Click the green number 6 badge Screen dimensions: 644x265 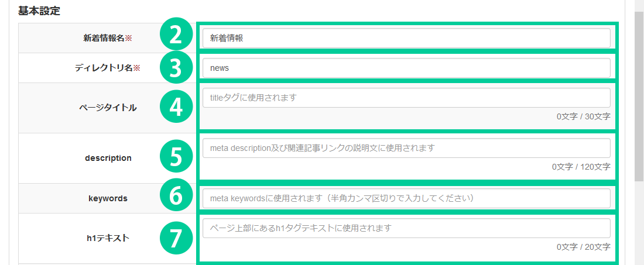point(176,198)
